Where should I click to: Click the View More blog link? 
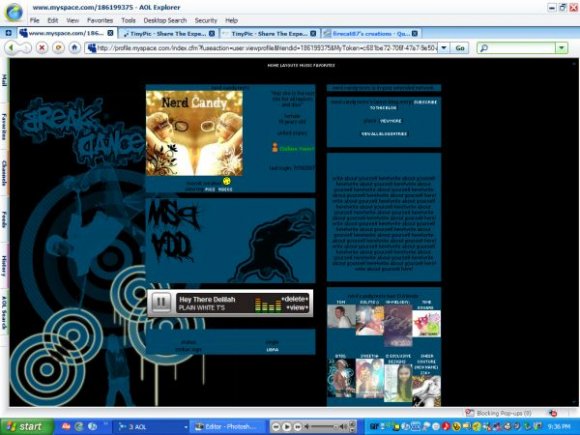[391, 121]
